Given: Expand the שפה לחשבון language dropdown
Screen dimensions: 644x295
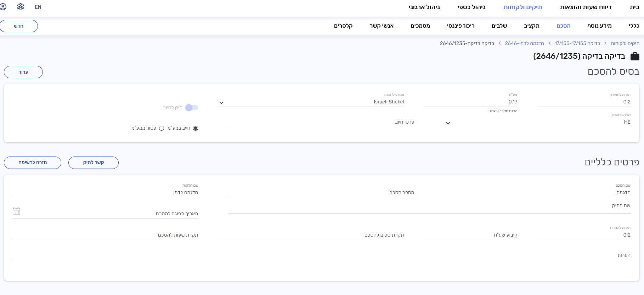Looking at the screenshot, I should (448, 123).
